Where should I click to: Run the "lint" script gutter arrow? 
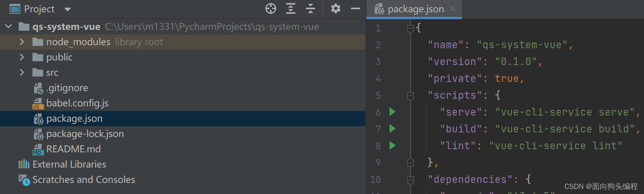tap(392, 145)
